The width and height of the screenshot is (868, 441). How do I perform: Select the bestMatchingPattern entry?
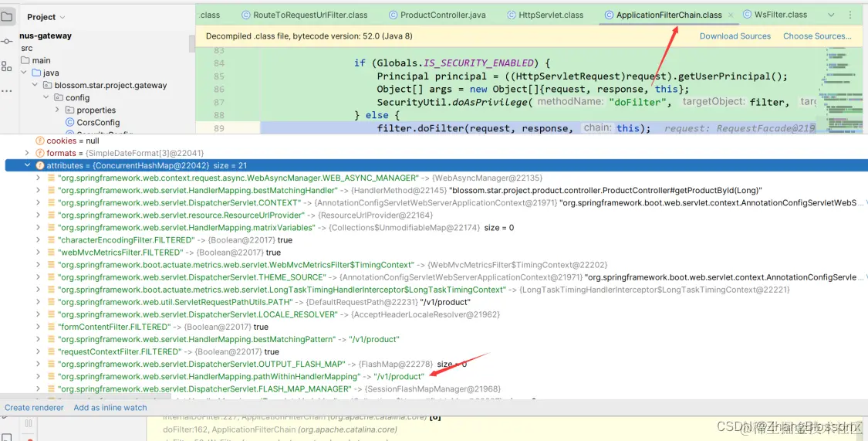[228, 339]
